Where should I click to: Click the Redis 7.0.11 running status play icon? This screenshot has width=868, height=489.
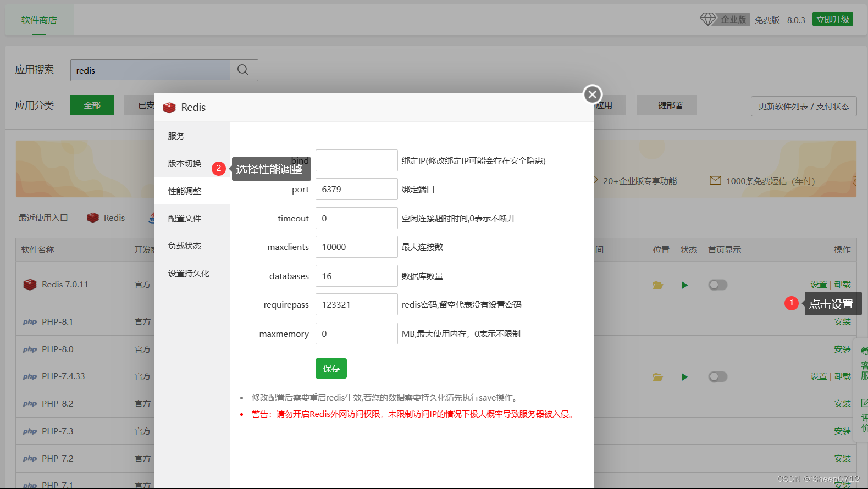[x=684, y=285]
